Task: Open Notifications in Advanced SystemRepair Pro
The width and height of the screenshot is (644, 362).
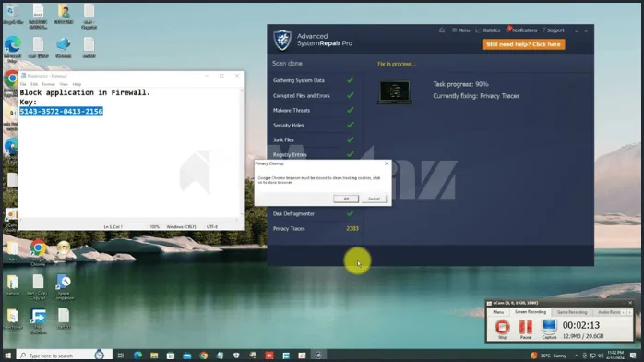Action: click(522, 30)
